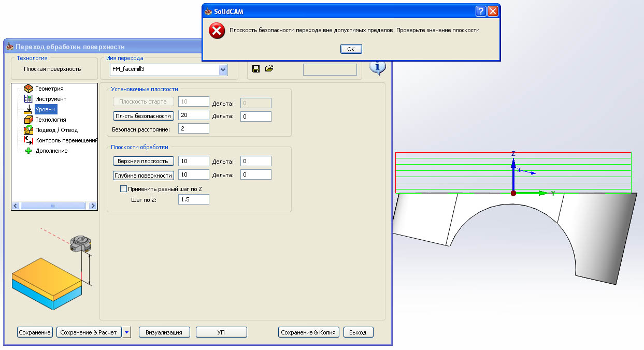Screen dimensions: 644x350
Task: Click the Уровни levels icon in tree
Action: tap(28, 109)
